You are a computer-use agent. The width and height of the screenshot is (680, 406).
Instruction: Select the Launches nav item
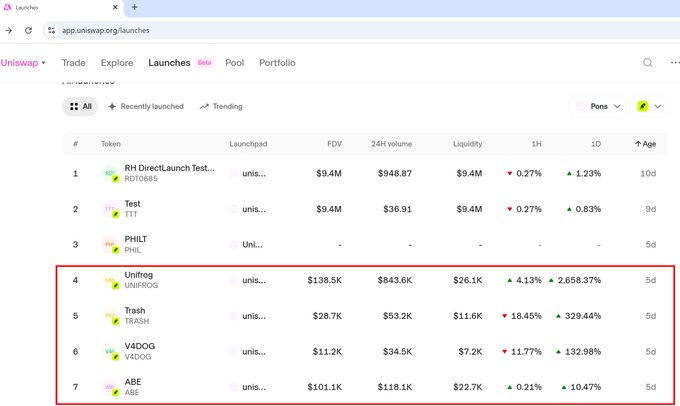coord(169,63)
